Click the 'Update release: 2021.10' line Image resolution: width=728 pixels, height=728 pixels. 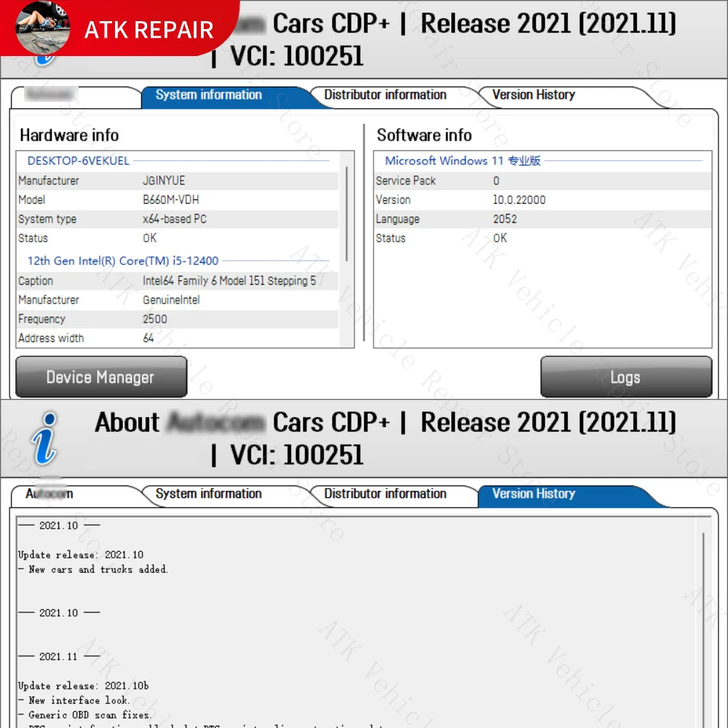tap(81, 555)
